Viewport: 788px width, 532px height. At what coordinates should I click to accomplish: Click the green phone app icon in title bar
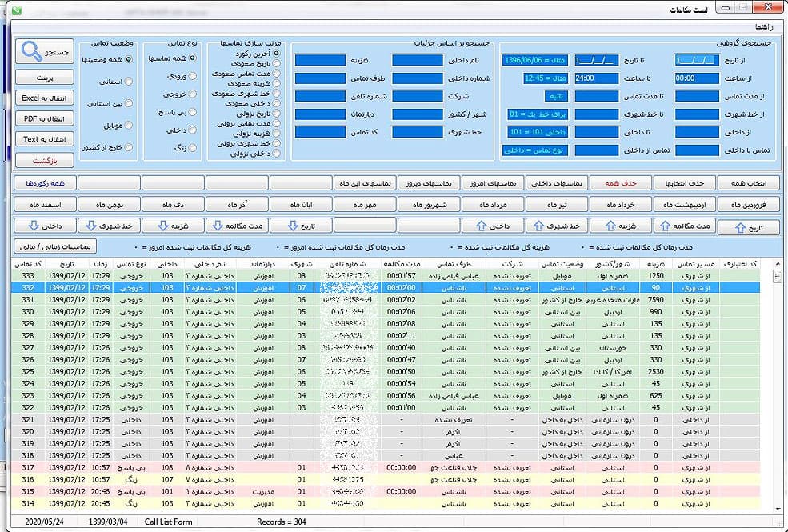coord(18,10)
